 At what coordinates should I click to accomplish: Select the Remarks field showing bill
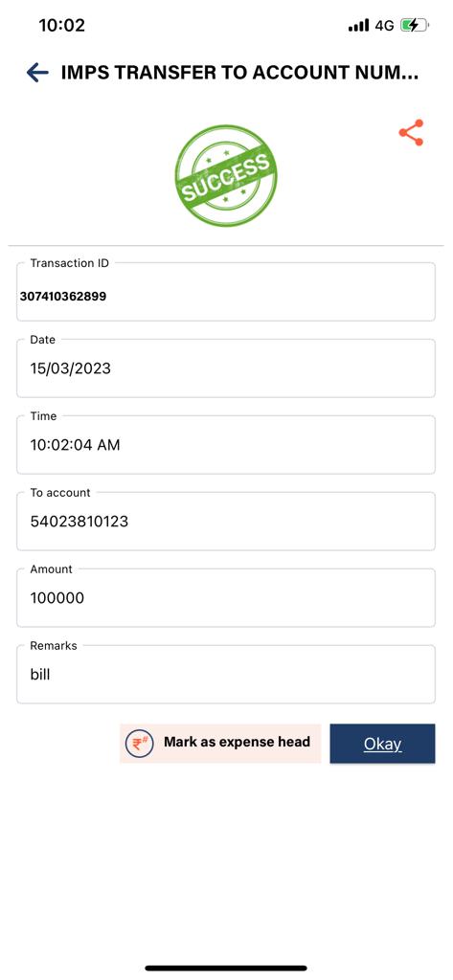pos(226,675)
